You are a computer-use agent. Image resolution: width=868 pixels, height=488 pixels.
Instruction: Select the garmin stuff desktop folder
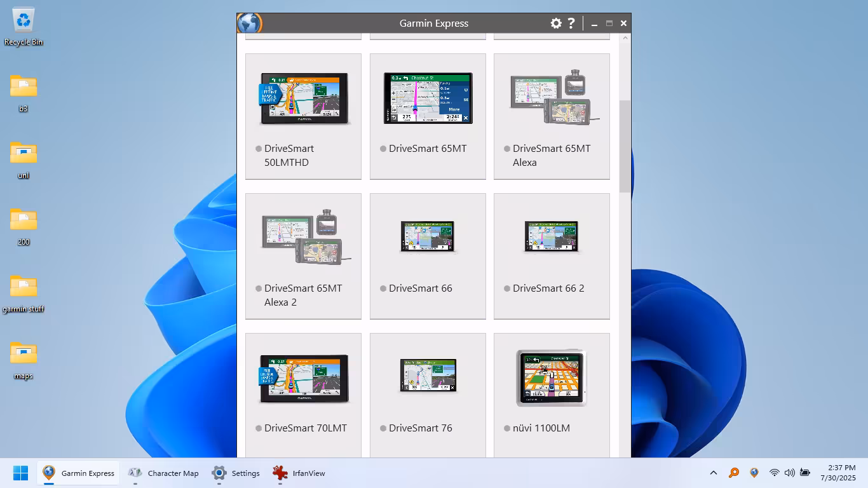[x=24, y=294]
